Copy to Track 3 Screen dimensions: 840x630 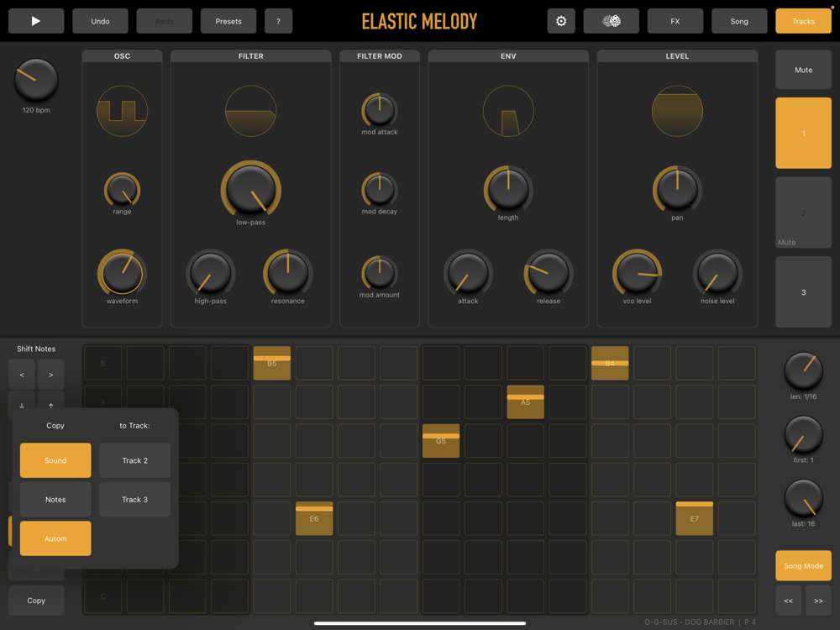[x=135, y=499]
